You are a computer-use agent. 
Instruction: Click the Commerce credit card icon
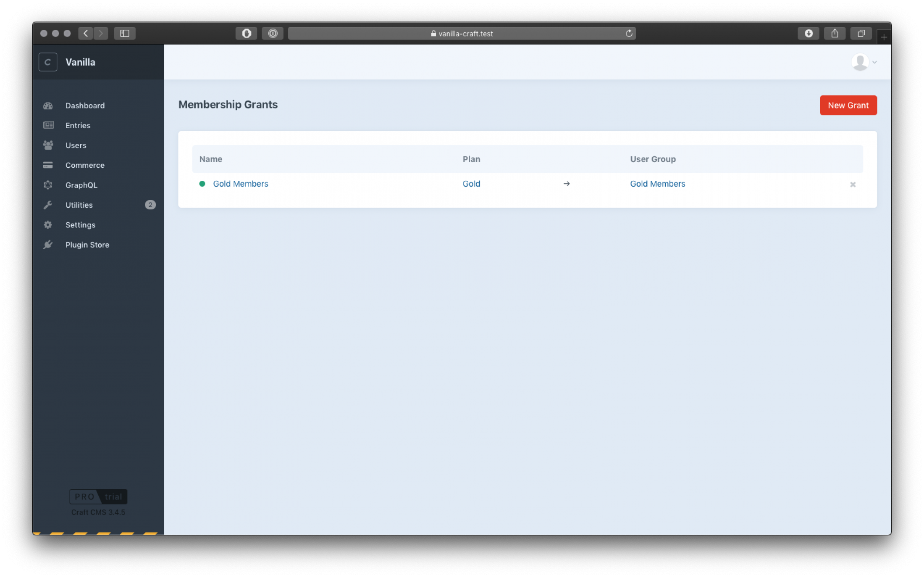coord(48,165)
